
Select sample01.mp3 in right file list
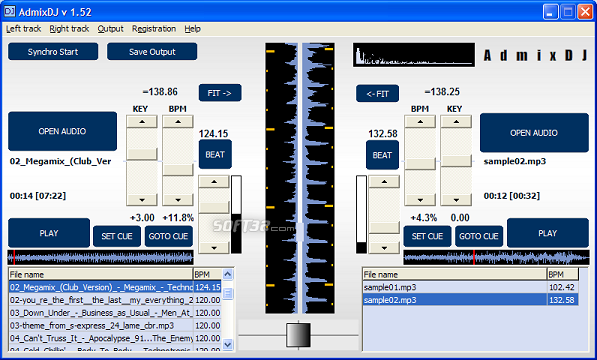pos(471,287)
